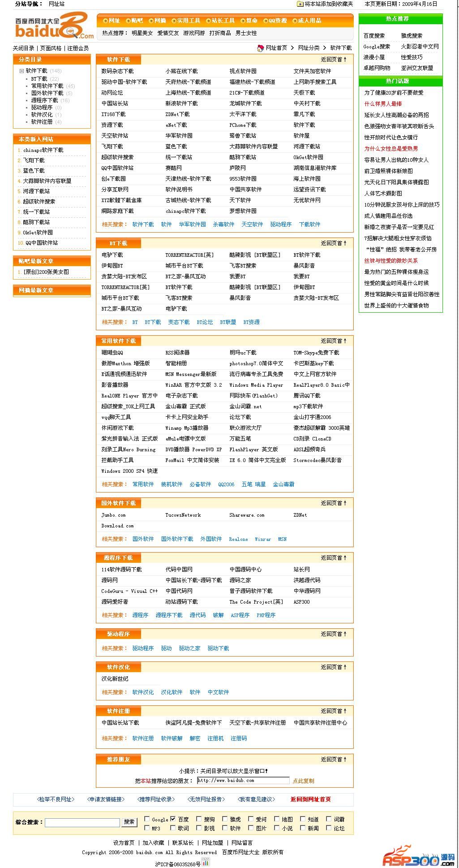Open 汉化新世纪 link

tap(115, 678)
